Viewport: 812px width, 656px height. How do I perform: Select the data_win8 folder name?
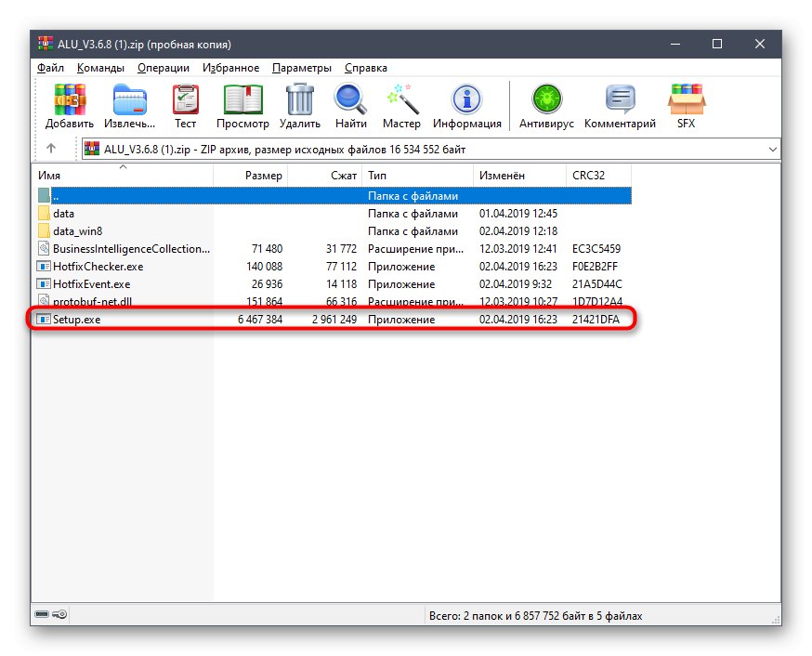[x=78, y=231]
